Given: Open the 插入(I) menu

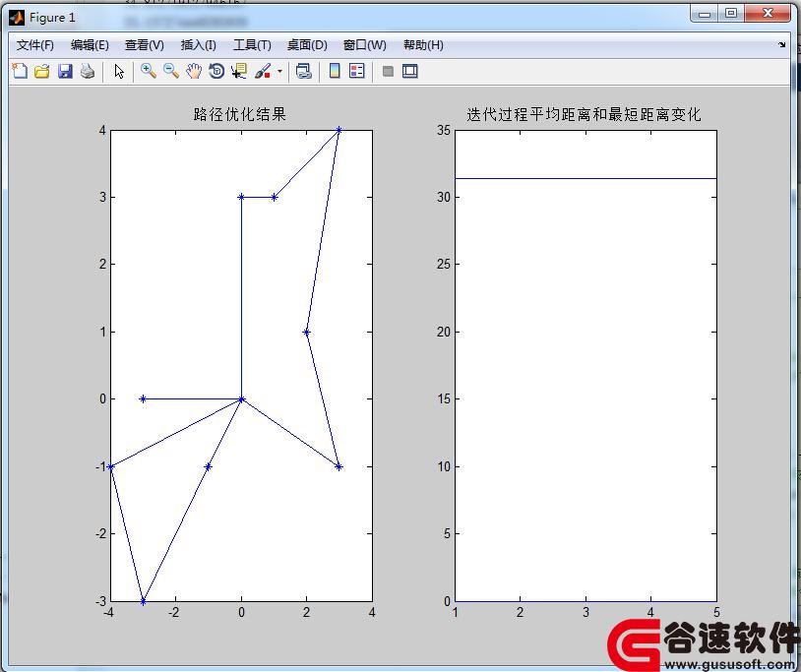Looking at the screenshot, I should pyautogui.click(x=198, y=45).
